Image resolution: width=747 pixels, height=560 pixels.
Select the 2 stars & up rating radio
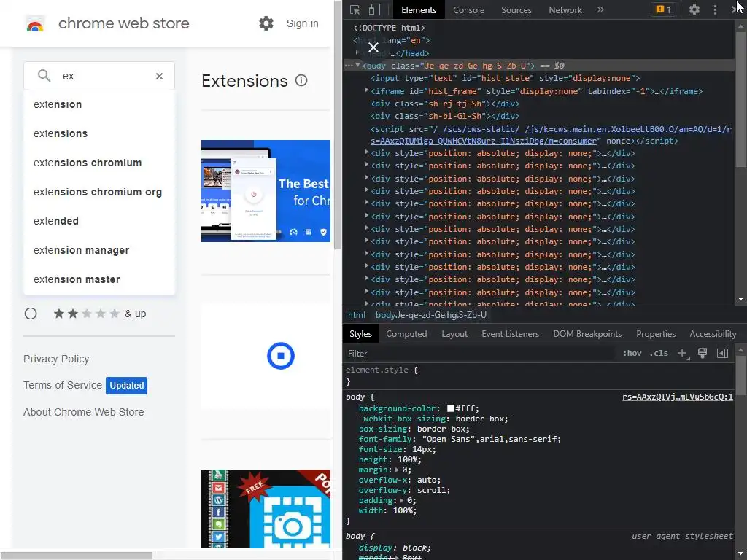click(31, 314)
